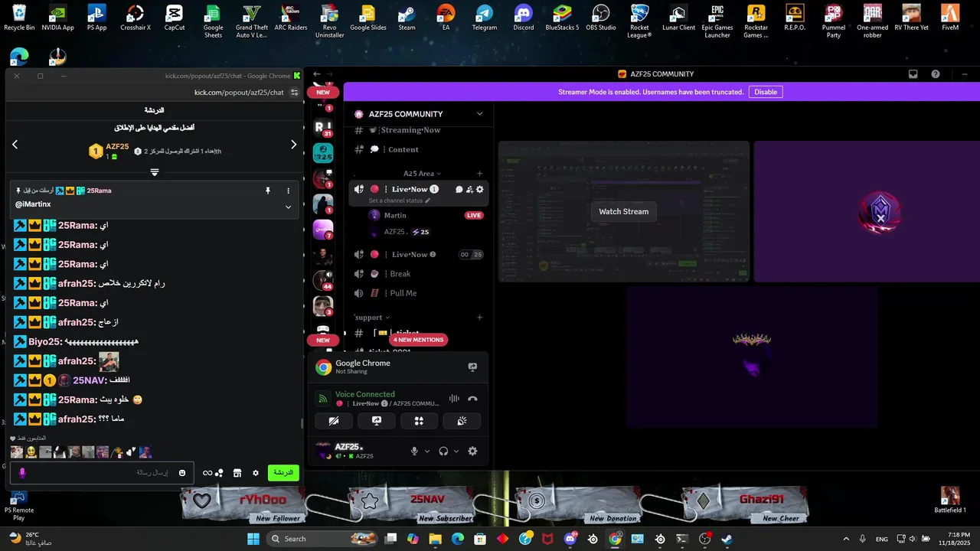This screenshot has height=551, width=980.
Task: Deafen headphones in Discord user panel
Action: (443, 452)
